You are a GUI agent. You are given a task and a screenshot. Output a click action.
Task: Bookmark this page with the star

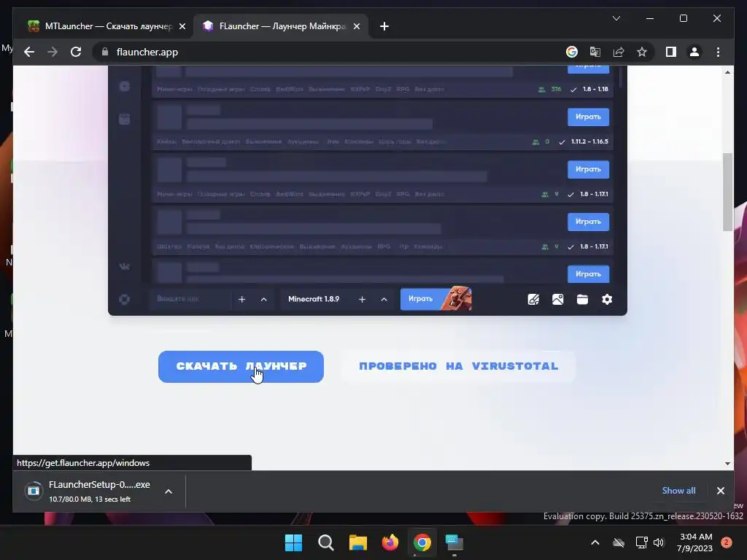click(642, 52)
